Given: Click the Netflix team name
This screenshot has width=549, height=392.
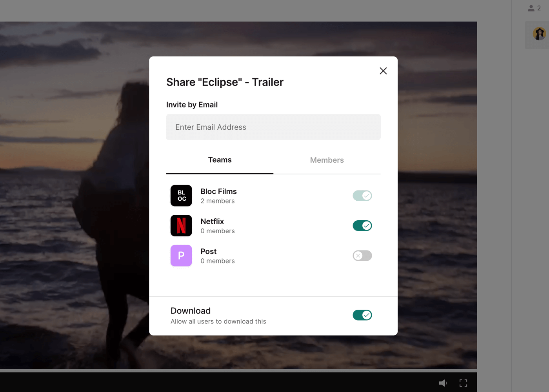Looking at the screenshot, I should pos(212,221).
